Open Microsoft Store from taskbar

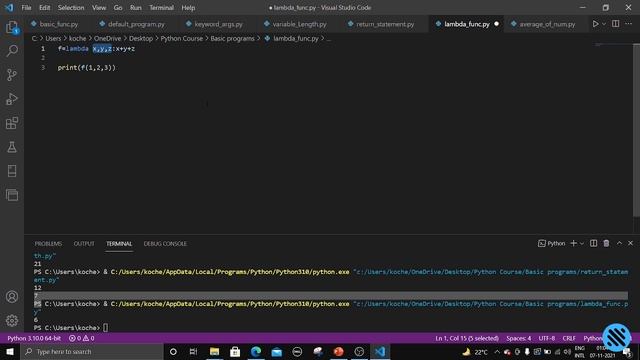[235, 351]
